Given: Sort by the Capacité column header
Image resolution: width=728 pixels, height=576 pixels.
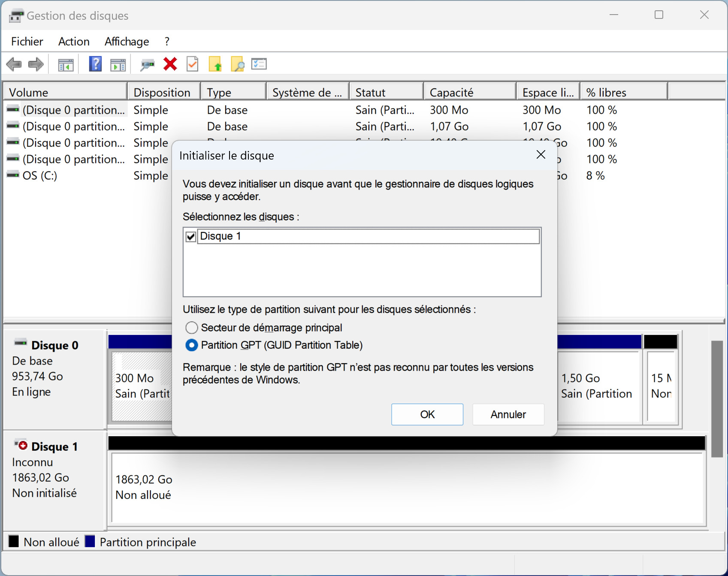Looking at the screenshot, I should pyautogui.click(x=471, y=92).
